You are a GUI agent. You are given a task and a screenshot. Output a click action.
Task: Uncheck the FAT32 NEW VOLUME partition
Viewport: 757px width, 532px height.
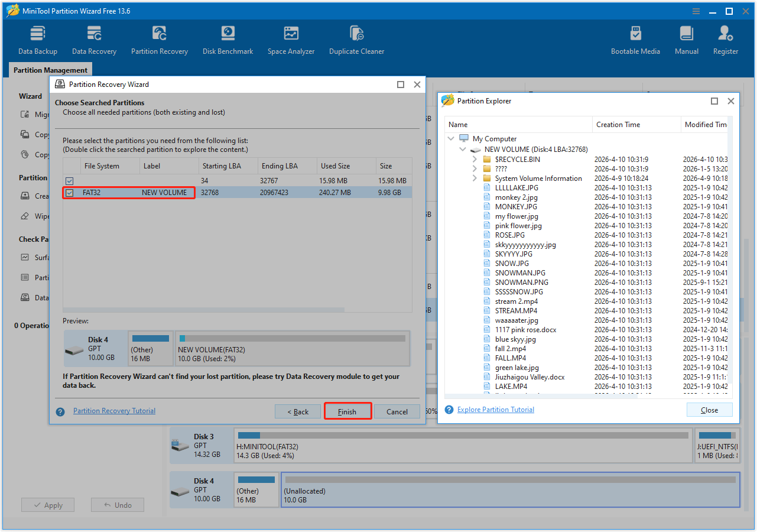coord(69,193)
